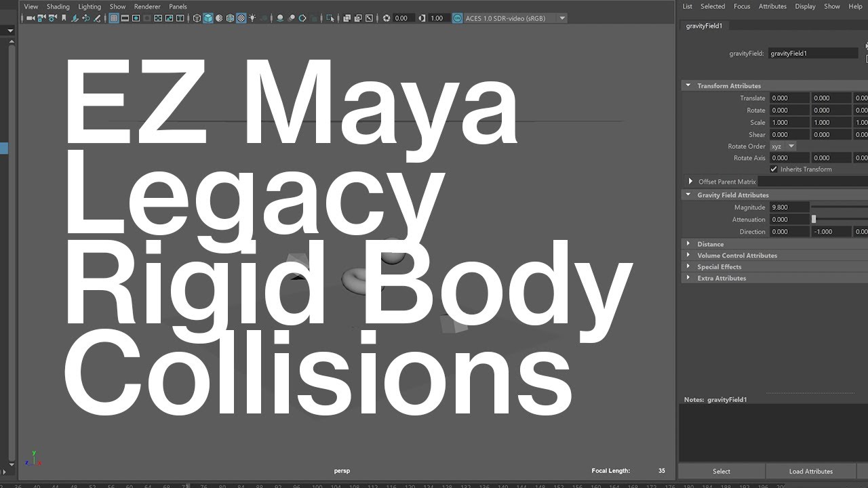868x488 pixels.
Task: Click the Field Chart icon
Action: point(158,18)
